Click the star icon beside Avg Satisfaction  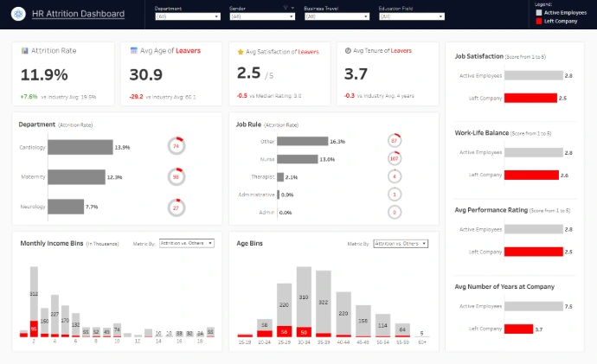click(240, 51)
